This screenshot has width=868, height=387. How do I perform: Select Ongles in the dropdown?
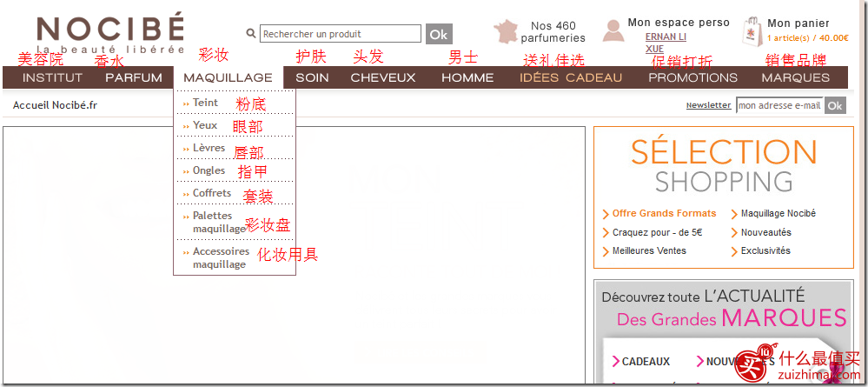tap(209, 170)
